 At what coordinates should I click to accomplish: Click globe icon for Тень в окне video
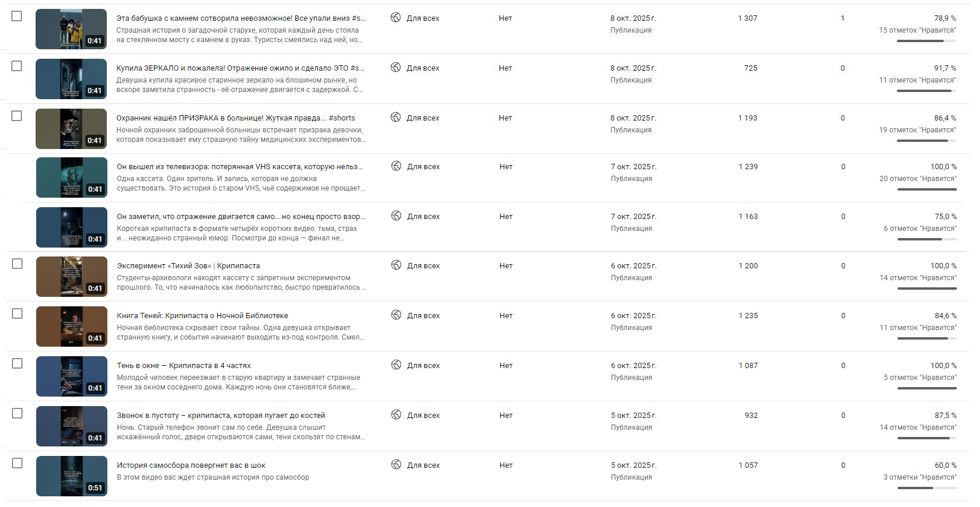[396, 365]
